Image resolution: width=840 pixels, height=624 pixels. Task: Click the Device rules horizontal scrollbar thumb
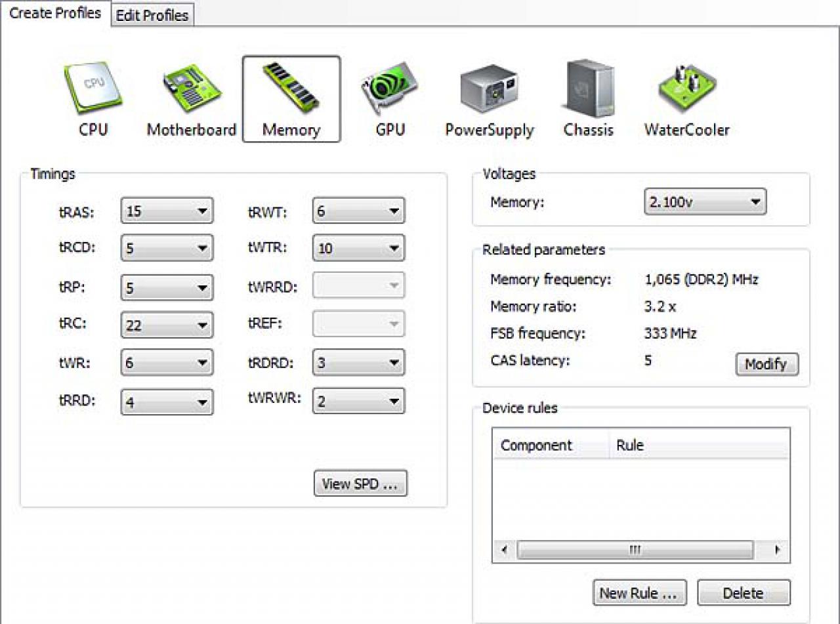tap(635, 550)
